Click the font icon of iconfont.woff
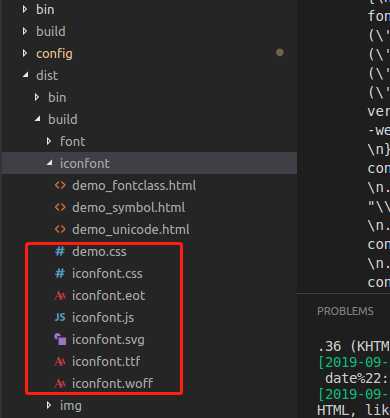 [60, 383]
